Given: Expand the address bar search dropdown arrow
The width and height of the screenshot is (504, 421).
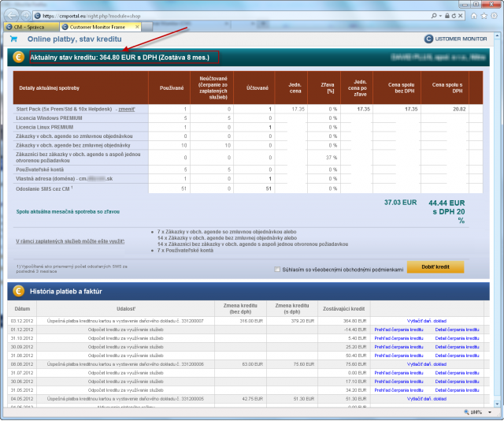Looking at the screenshot, I should [x=440, y=16].
